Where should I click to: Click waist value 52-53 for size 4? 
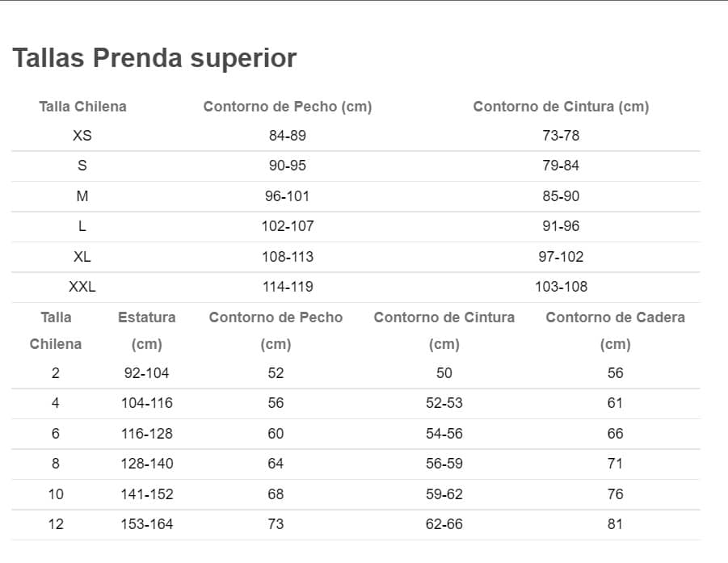point(444,403)
